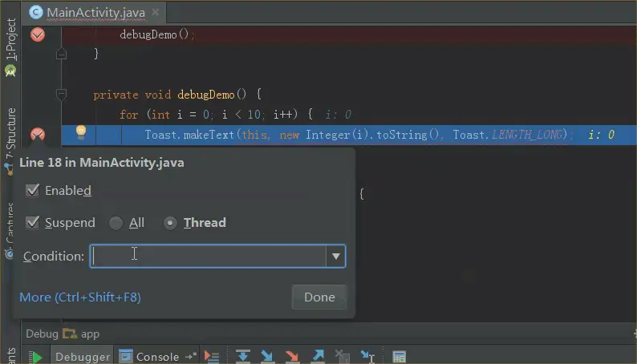Click the 'app' run configuration name
Screen dimensions: 637x364
(x=90, y=334)
